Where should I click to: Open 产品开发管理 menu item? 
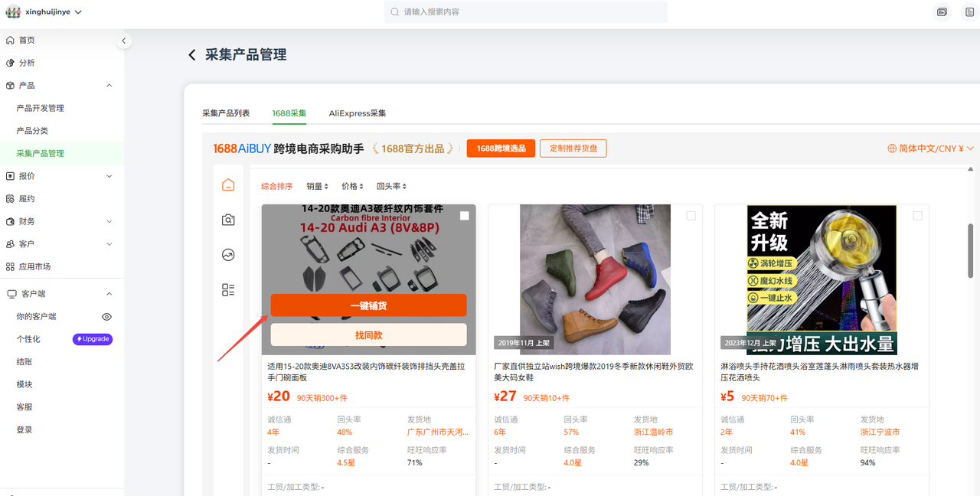pyautogui.click(x=41, y=108)
